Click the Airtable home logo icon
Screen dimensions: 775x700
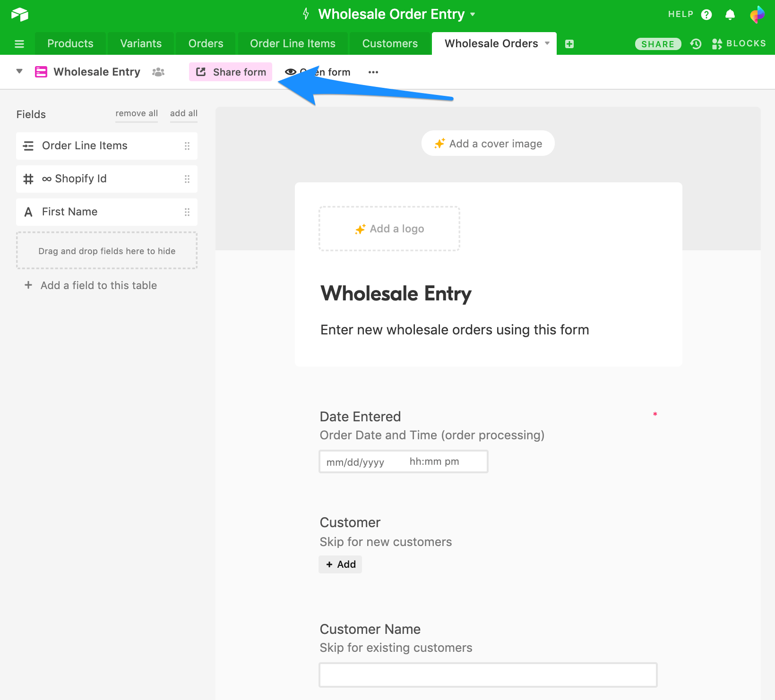pos(20,14)
